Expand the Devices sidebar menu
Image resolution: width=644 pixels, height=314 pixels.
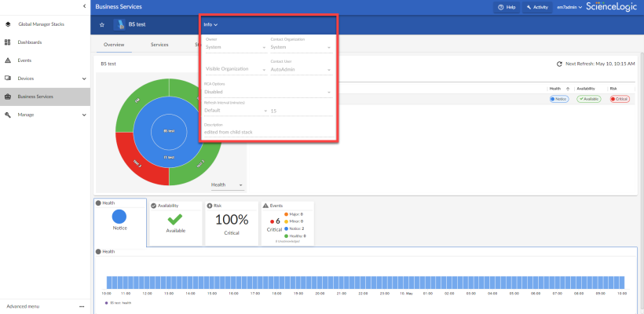tap(84, 78)
